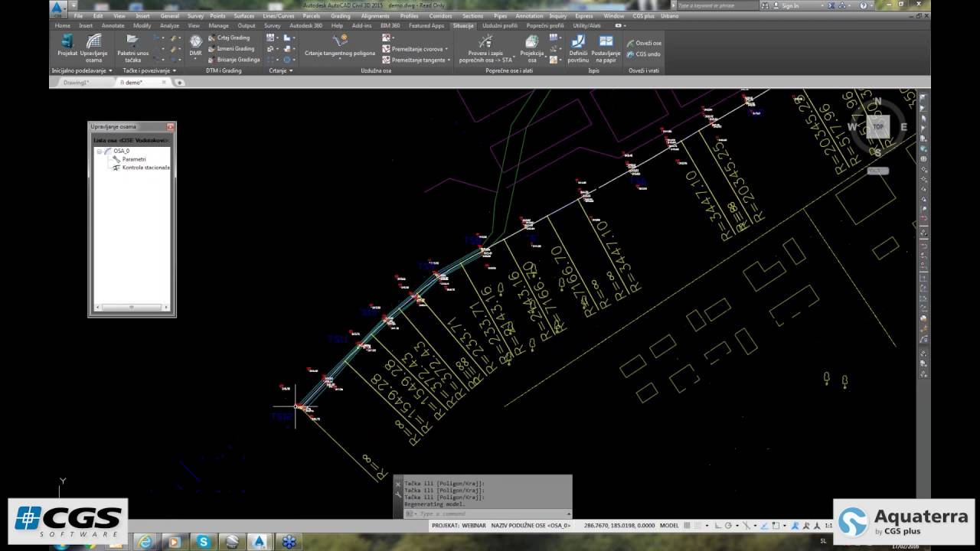Start Crtanje tangentnog poligona tool
Screen dimensions: 980x551
340,46
